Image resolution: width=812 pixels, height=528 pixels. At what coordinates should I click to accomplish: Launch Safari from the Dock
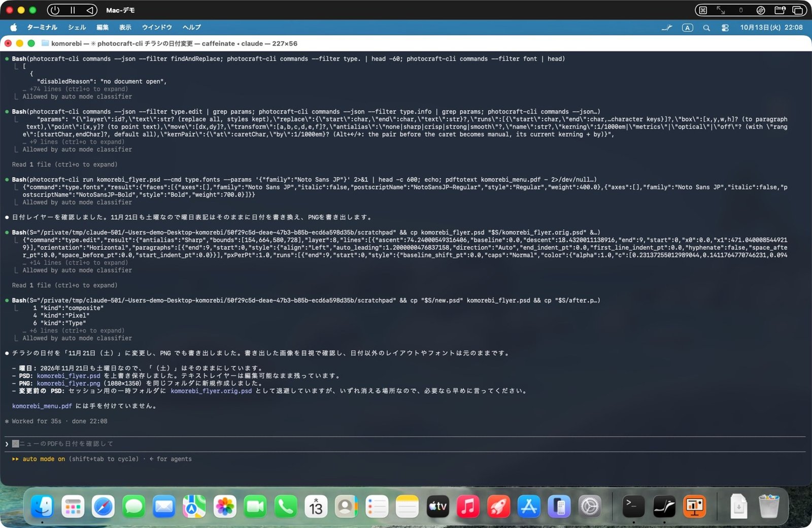(x=103, y=506)
